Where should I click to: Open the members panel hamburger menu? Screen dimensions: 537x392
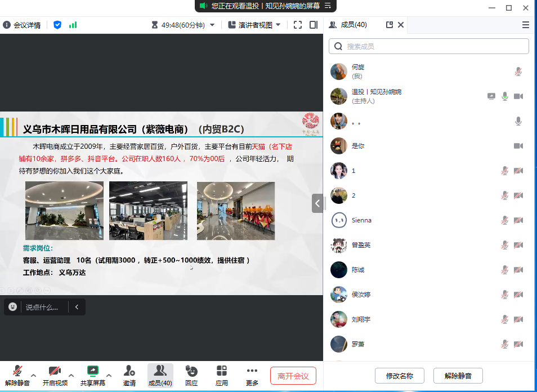point(526,25)
